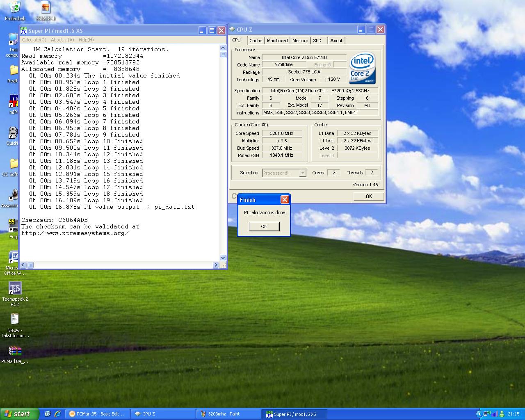Switch to the Memory tab in CPU-Z
525x420 pixels.
300,41
